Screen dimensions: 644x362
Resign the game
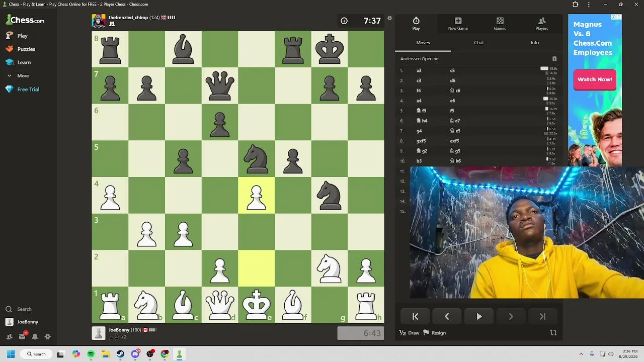pos(435,333)
